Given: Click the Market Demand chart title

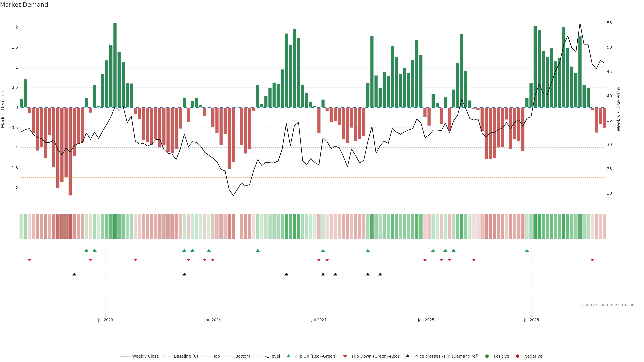Looking at the screenshot, I should [x=24, y=5].
